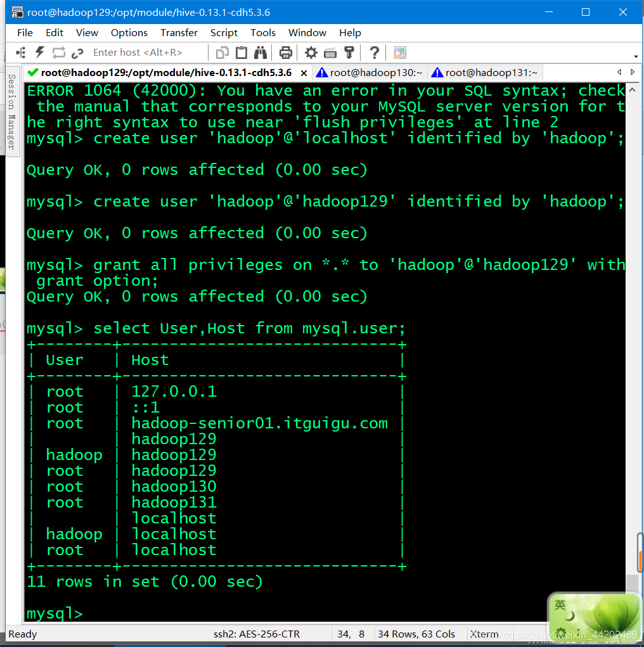644x647 pixels.
Task: Click the 'ssh2: AES-256-CTR' status text
Action: 256,634
